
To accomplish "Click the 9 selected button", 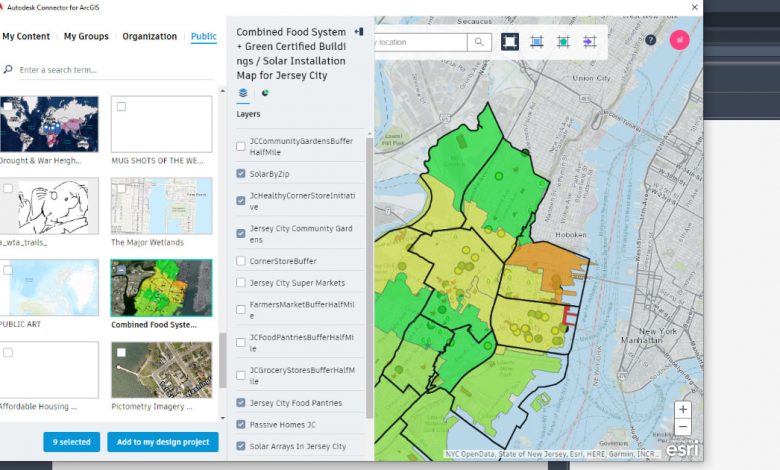I will [72, 442].
